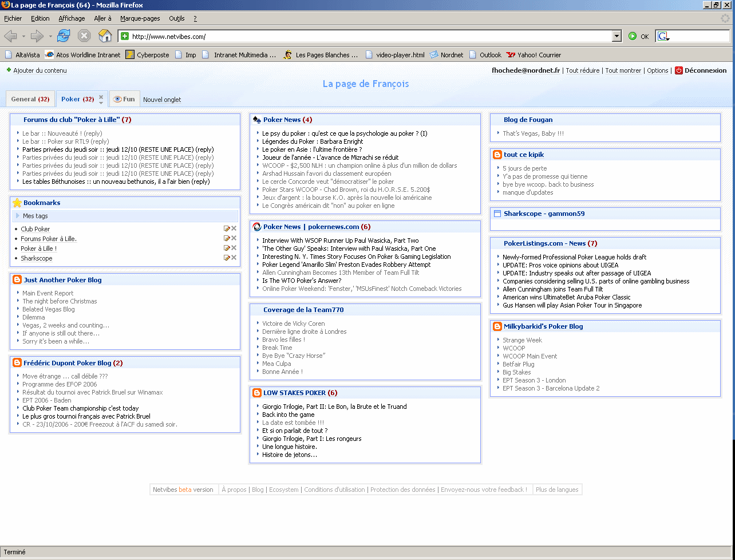
Task: Click the red Déconnexion power icon
Action: [x=679, y=70]
